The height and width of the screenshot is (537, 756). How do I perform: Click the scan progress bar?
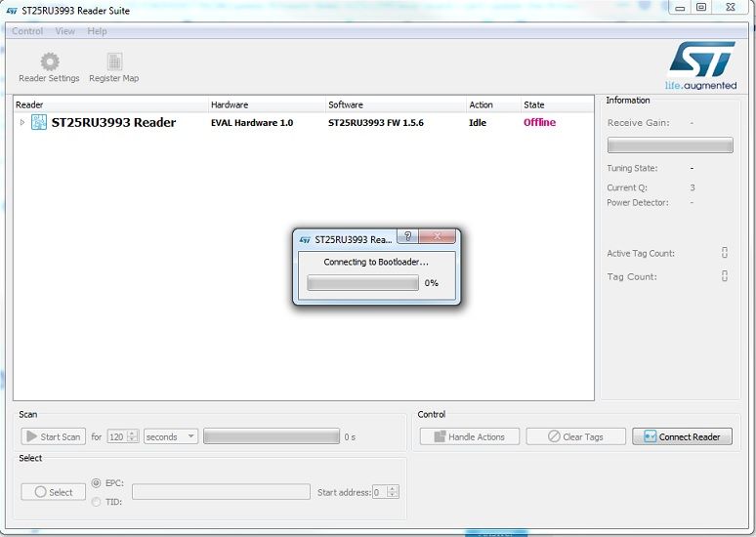point(272,436)
